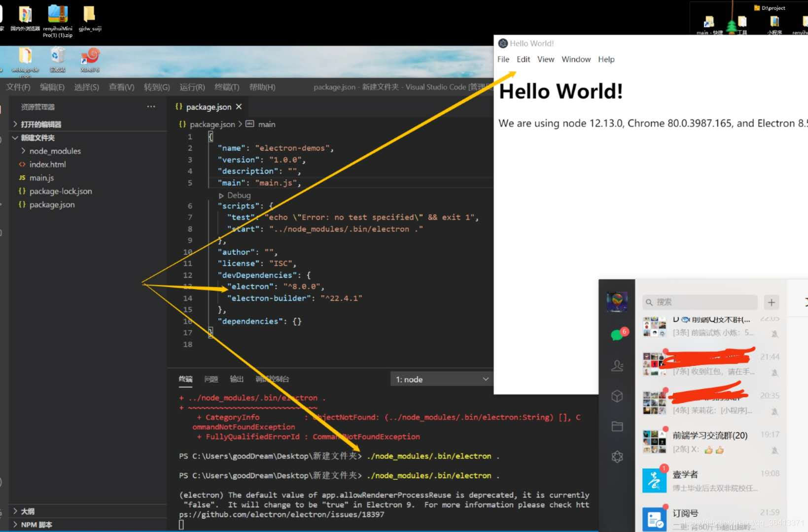
Task: Switch to the 调试控制台 panel tab
Action: tap(272, 379)
